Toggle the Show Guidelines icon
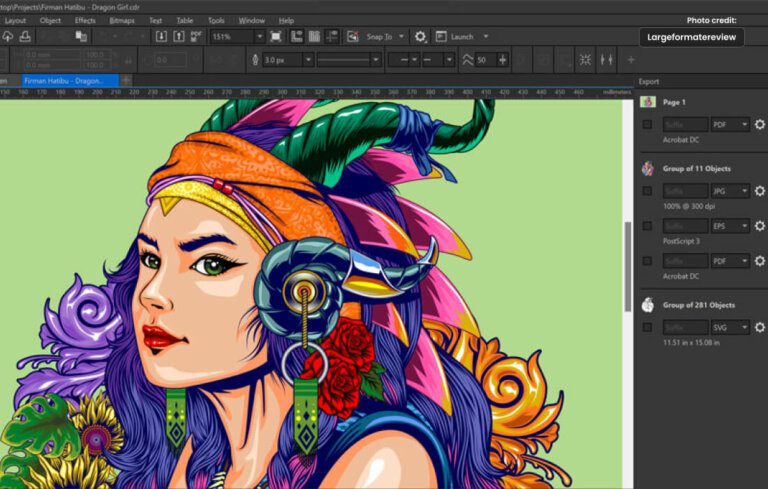The image size is (768, 489). coord(332,36)
